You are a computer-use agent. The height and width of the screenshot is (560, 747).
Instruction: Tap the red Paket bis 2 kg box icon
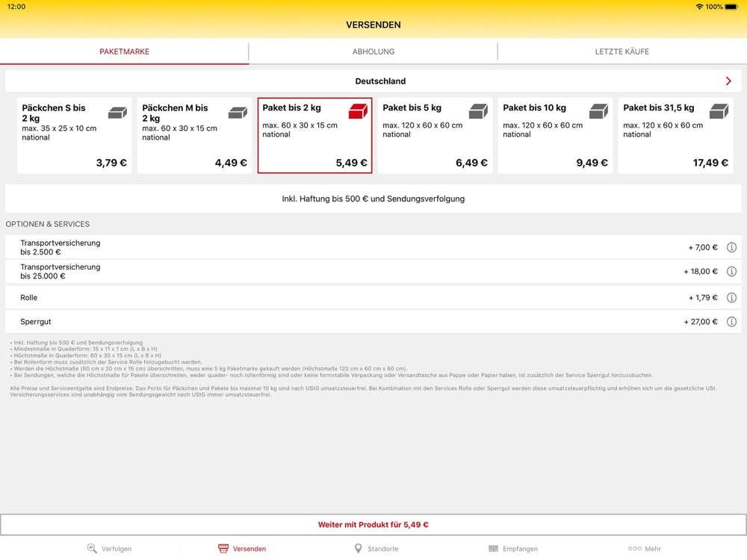[x=359, y=111]
